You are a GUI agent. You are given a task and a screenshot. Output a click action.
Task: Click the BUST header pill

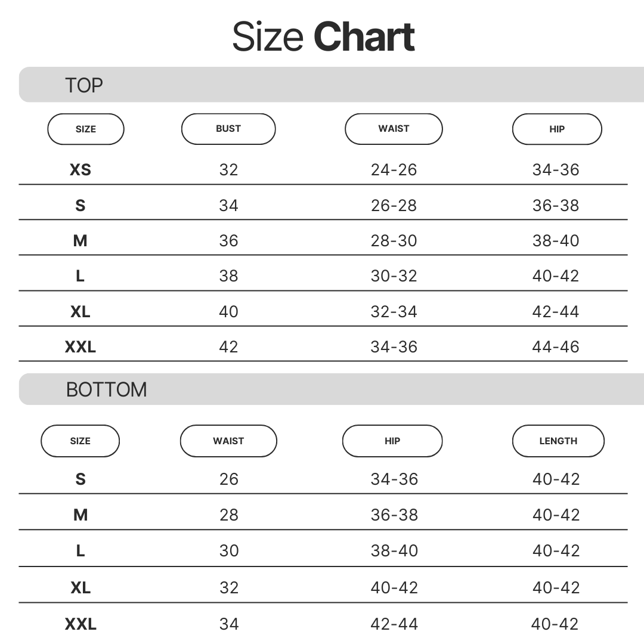pos(228,129)
